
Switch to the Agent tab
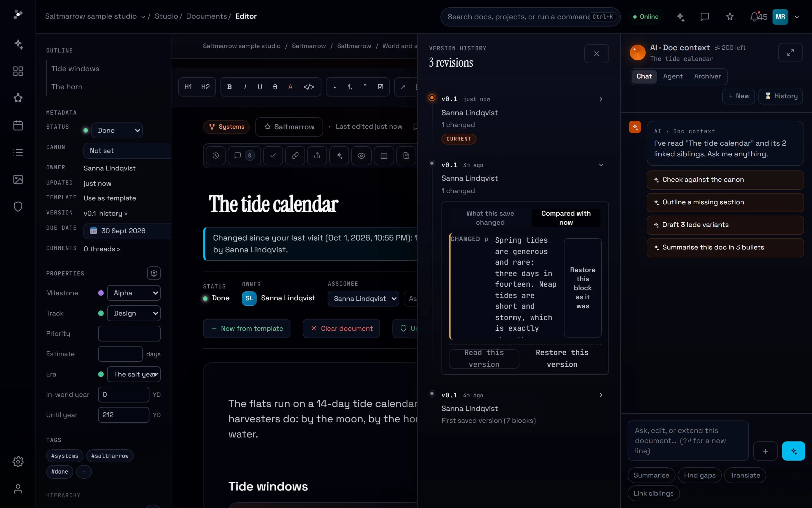click(673, 76)
